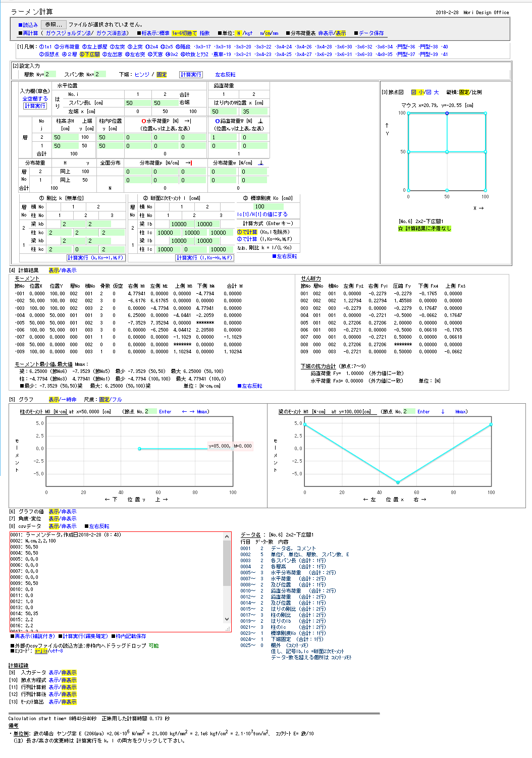The height and width of the screenshot is (758, 532).
Task: Click the ■再計算 recalculate link
Action: (28, 33)
